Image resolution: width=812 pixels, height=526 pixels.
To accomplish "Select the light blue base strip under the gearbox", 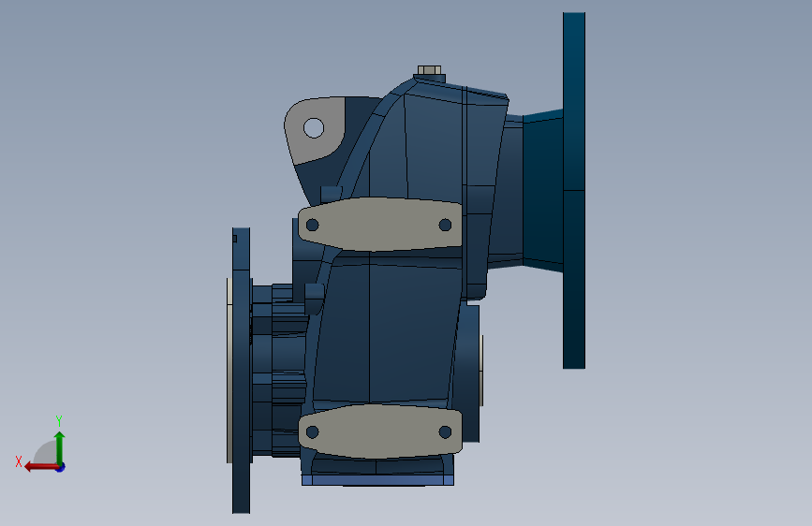I will [377, 480].
